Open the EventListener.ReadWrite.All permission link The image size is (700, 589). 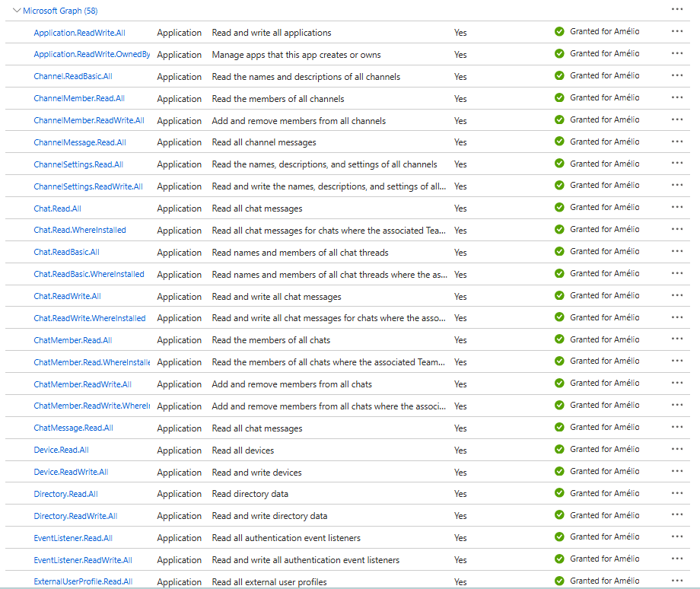(83, 560)
